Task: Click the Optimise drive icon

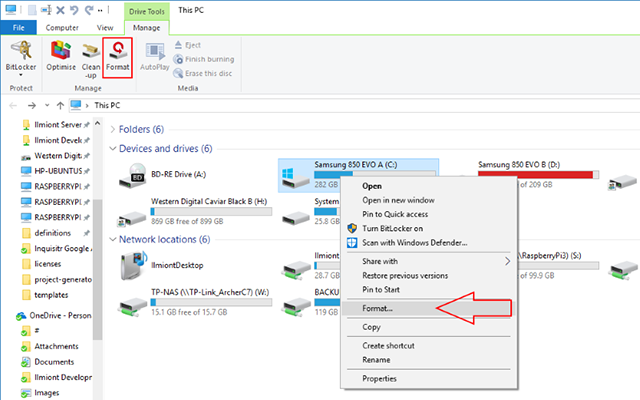Action: [x=61, y=56]
